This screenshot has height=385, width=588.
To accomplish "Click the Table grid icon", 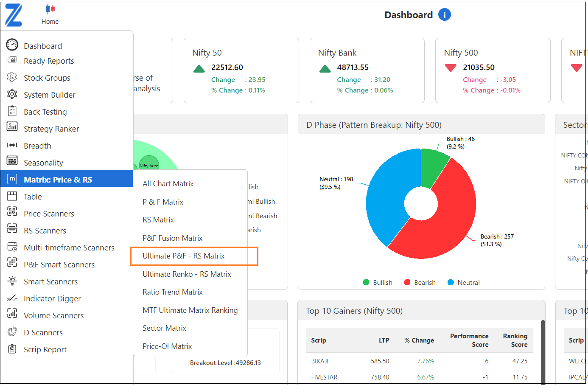I will pyautogui.click(x=12, y=196).
